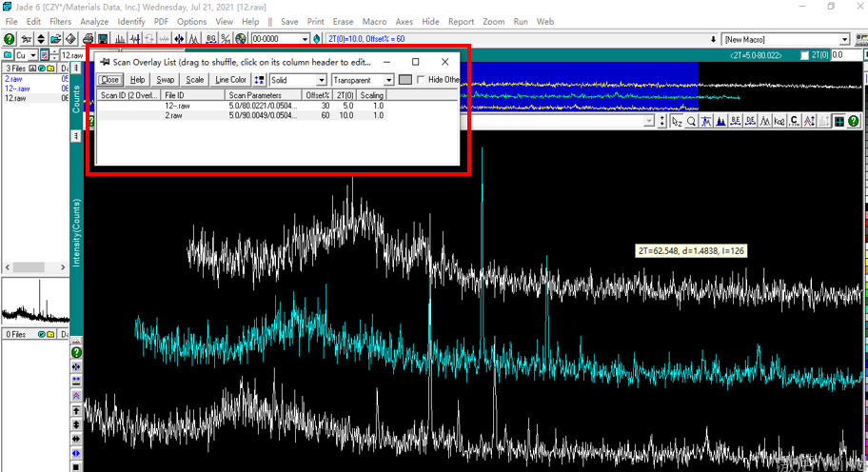Open the Analyze menu
Viewport: 868px width, 472px height.
(94, 21)
